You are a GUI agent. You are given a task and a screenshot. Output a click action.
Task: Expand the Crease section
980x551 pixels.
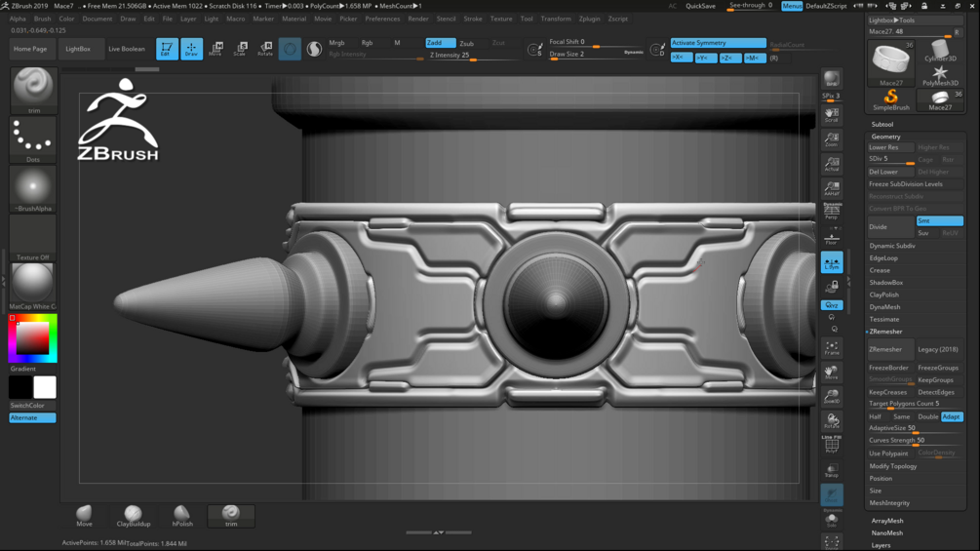tap(880, 270)
